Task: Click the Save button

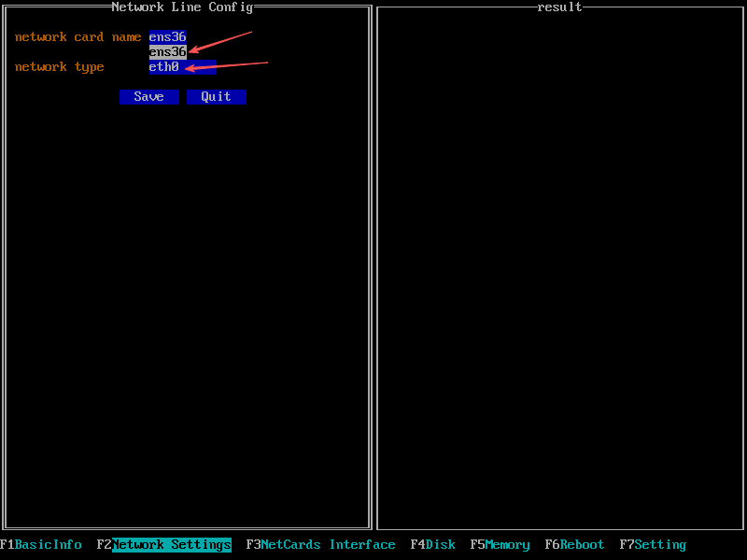Action: pos(148,97)
